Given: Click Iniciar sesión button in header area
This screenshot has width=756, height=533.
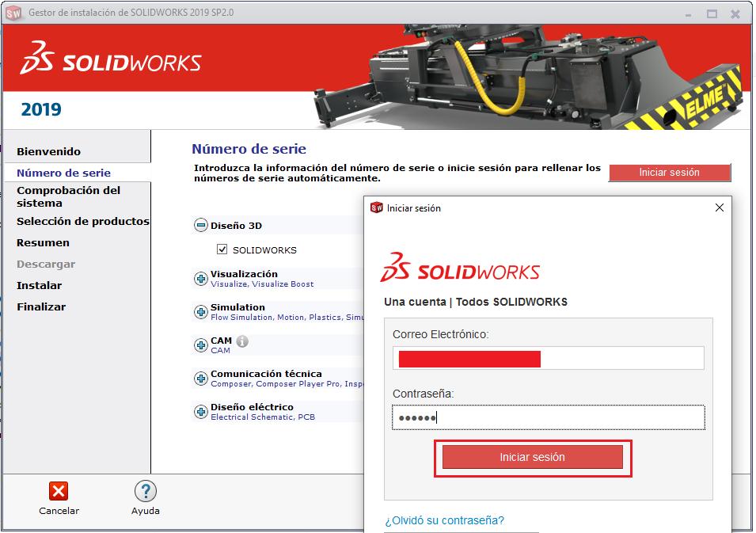Looking at the screenshot, I should (x=670, y=173).
